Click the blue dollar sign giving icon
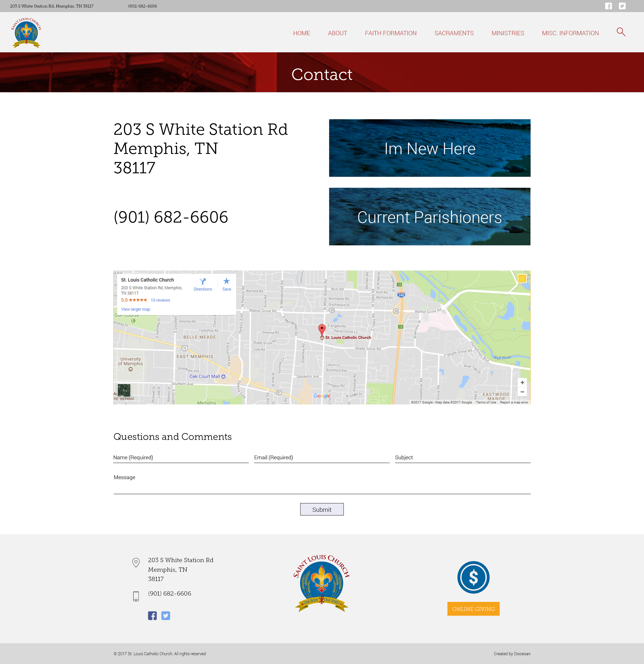The height and width of the screenshot is (664, 644). 473,577
